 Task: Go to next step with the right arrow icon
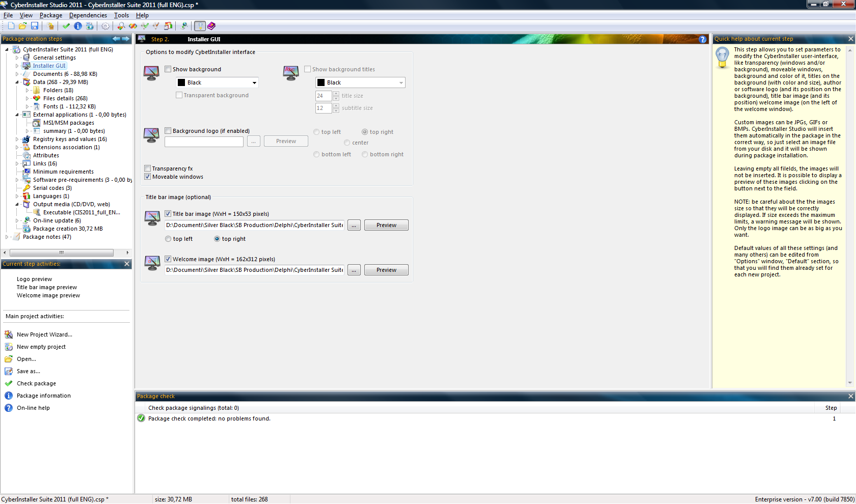[125, 39]
